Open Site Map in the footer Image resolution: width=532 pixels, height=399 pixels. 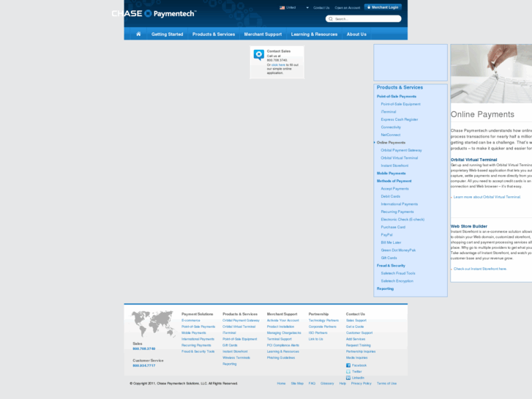click(297, 384)
